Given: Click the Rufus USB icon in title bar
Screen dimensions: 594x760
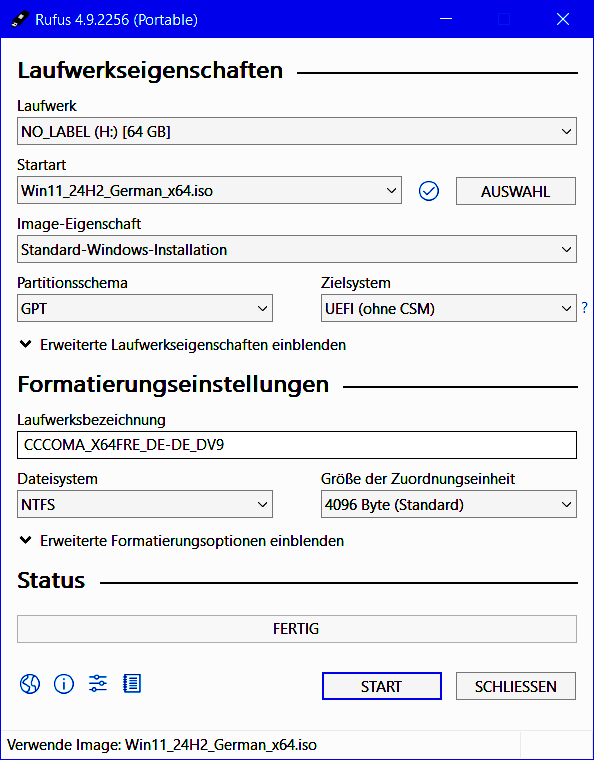Looking at the screenshot, I should tap(20, 19).
